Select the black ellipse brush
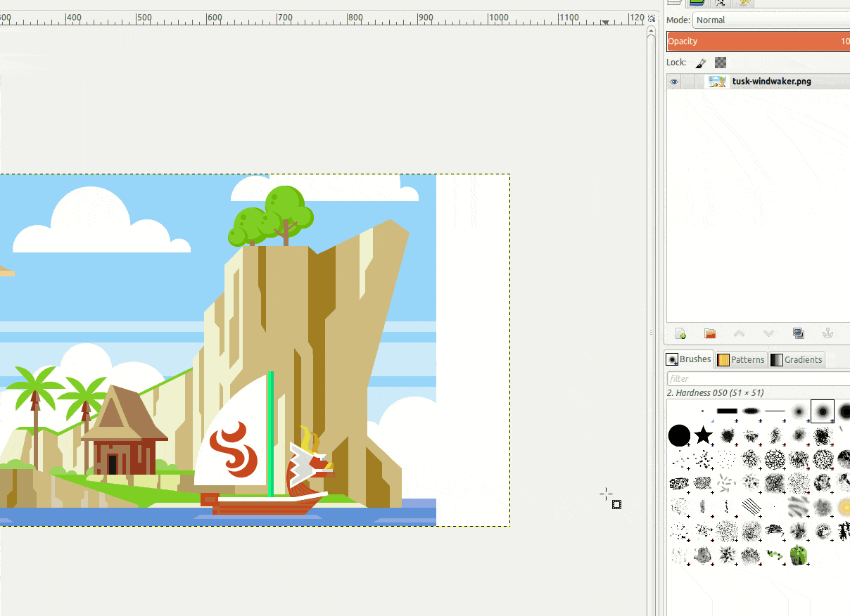The width and height of the screenshot is (850, 616). (x=751, y=411)
